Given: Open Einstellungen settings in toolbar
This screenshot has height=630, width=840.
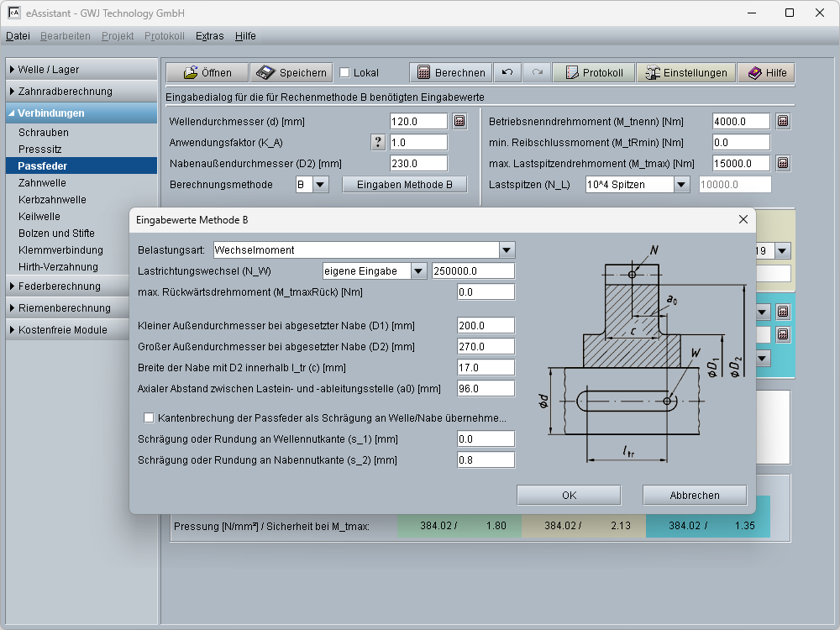Looking at the screenshot, I should pyautogui.click(x=685, y=73).
